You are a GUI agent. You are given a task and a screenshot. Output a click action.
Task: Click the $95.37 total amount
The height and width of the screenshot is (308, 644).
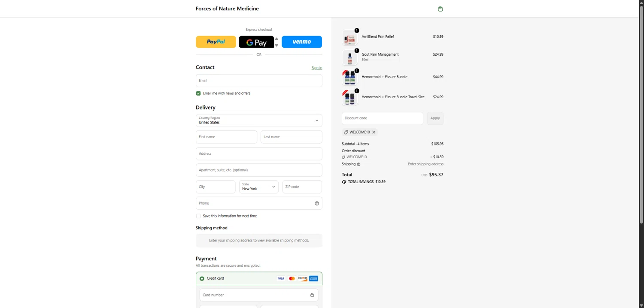coord(436,175)
